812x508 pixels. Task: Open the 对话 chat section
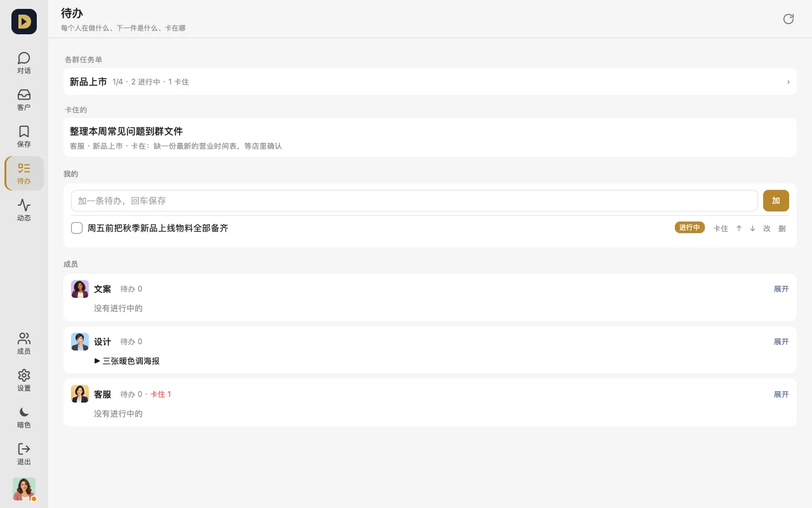tap(24, 63)
